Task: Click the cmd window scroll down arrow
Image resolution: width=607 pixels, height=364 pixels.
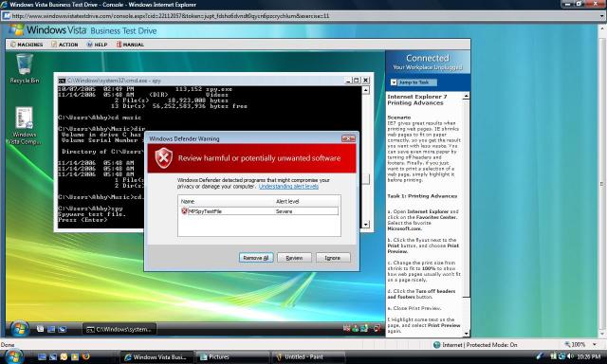Action: tap(366, 225)
